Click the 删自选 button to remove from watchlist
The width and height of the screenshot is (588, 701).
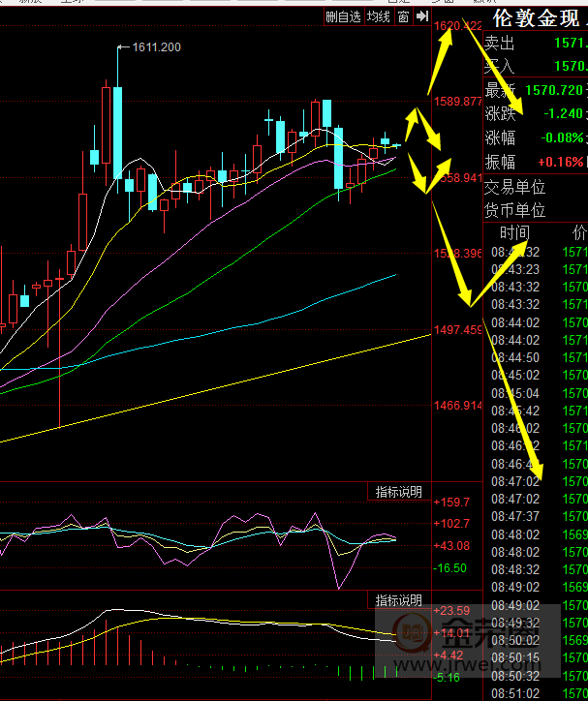(x=343, y=16)
